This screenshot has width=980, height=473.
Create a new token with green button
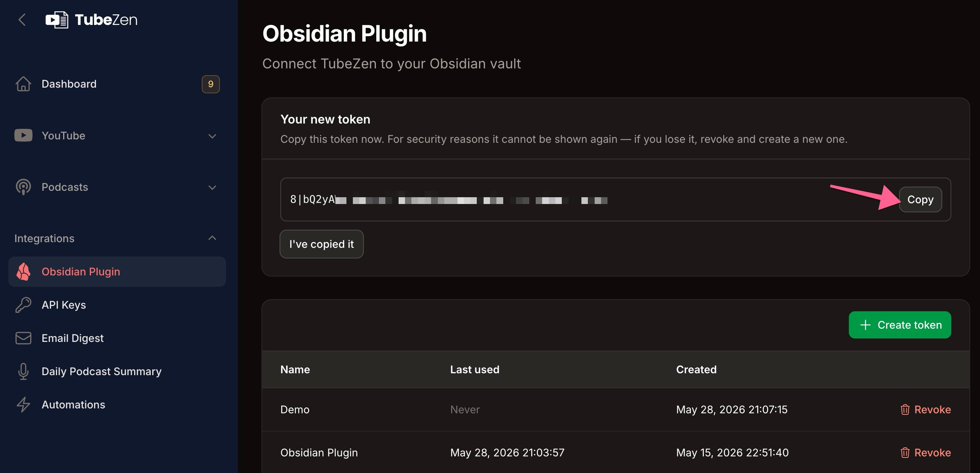pos(900,325)
